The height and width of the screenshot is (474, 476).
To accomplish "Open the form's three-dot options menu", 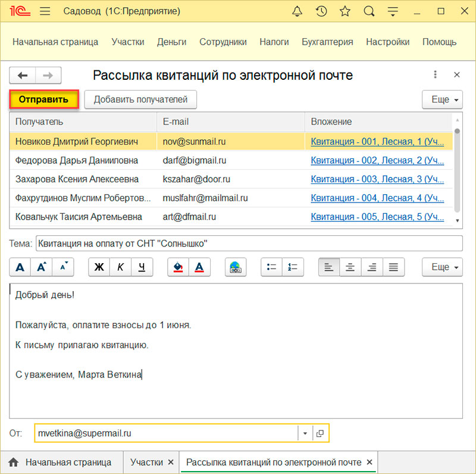I will [x=435, y=75].
